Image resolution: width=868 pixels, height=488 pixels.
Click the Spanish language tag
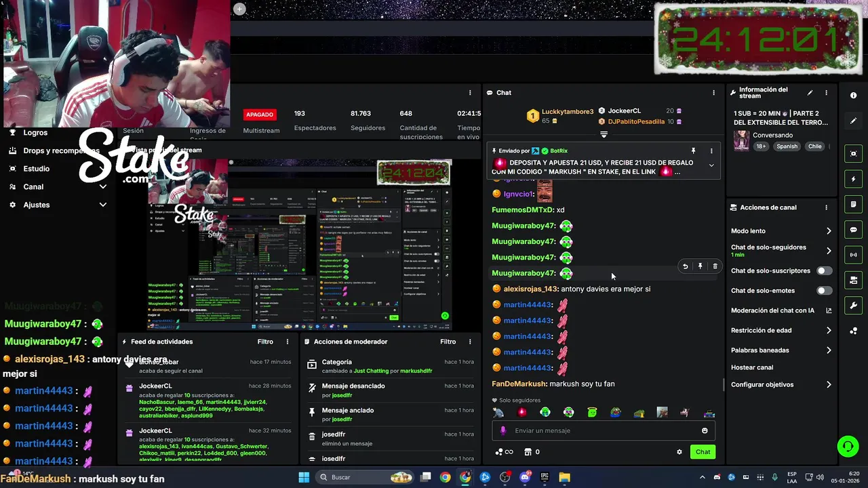pyautogui.click(x=787, y=146)
